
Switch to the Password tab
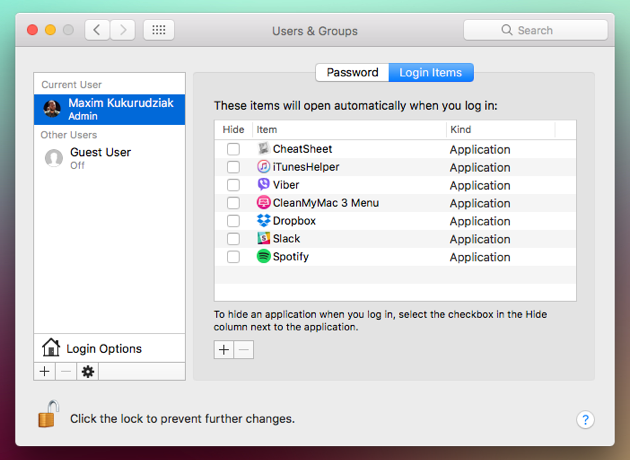click(352, 72)
